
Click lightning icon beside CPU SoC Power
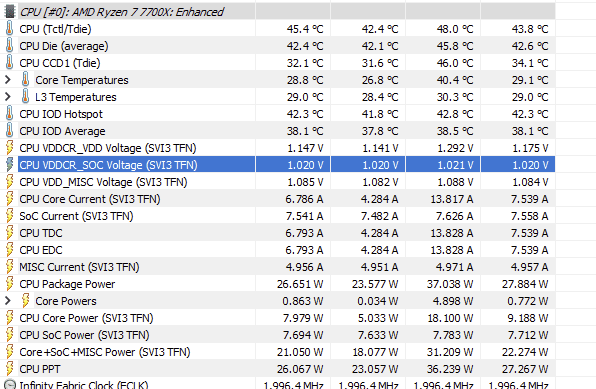click(x=10, y=335)
